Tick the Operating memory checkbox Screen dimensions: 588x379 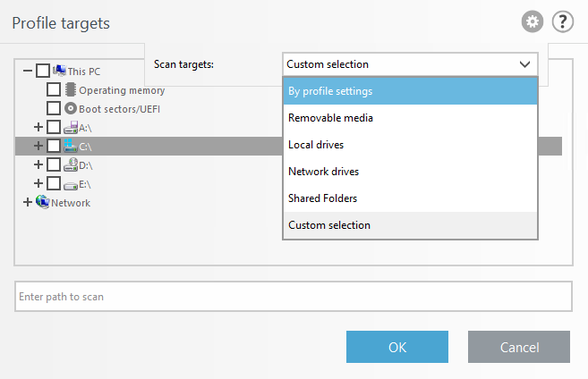pyautogui.click(x=54, y=89)
